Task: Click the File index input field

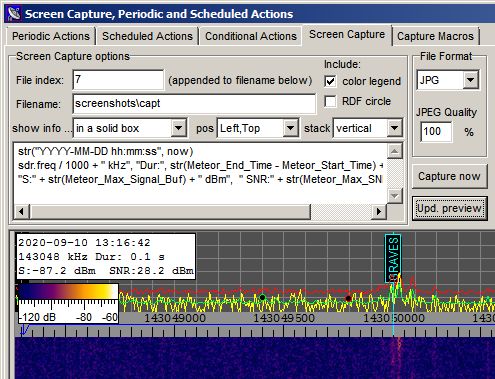Action: pos(118,80)
